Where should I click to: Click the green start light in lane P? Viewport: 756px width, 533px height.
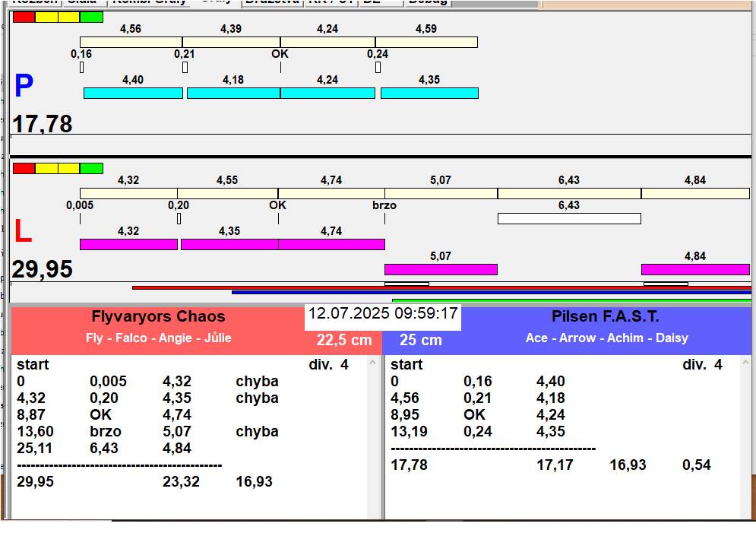pyautogui.click(x=91, y=17)
